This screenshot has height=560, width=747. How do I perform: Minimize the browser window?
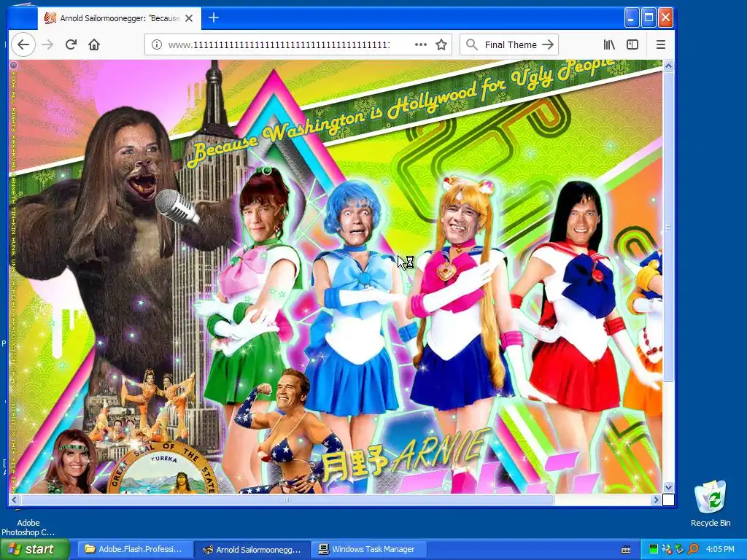[x=632, y=18]
